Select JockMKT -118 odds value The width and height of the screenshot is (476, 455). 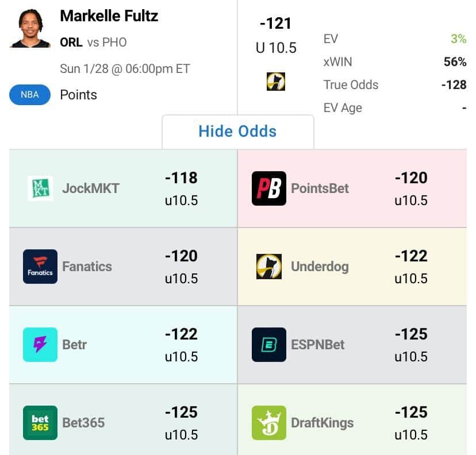[181, 178]
